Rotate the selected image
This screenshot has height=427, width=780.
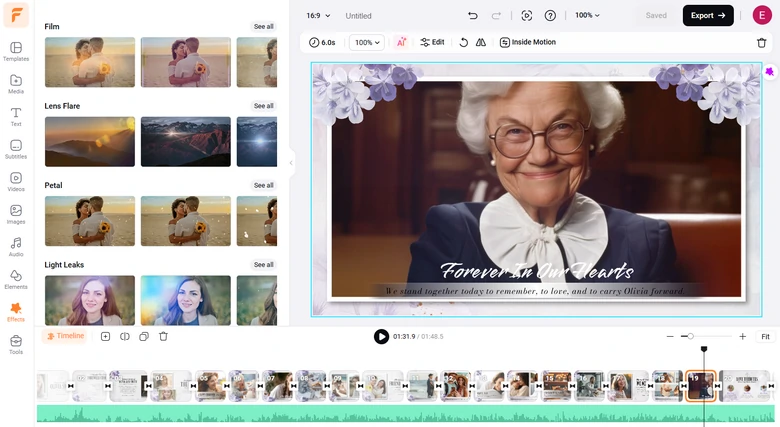pyautogui.click(x=464, y=42)
